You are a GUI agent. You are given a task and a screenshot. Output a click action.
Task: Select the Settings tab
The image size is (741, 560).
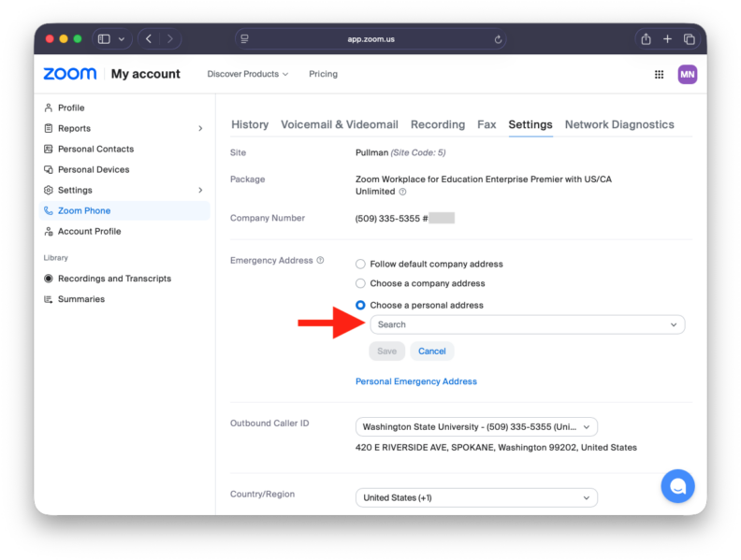click(530, 124)
